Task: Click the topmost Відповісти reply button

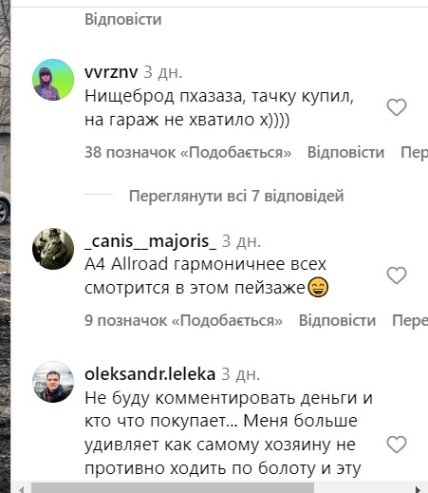Action: click(x=123, y=19)
